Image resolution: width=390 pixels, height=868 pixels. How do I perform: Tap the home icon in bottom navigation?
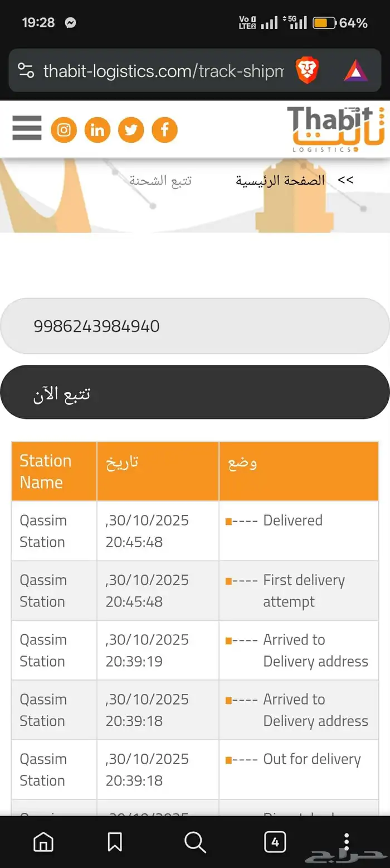pyautogui.click(x=43, y=842)
